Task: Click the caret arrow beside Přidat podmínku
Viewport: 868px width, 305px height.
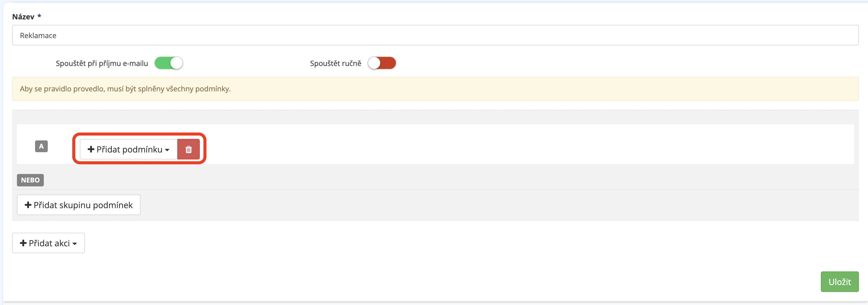Action: coord(167,150)
